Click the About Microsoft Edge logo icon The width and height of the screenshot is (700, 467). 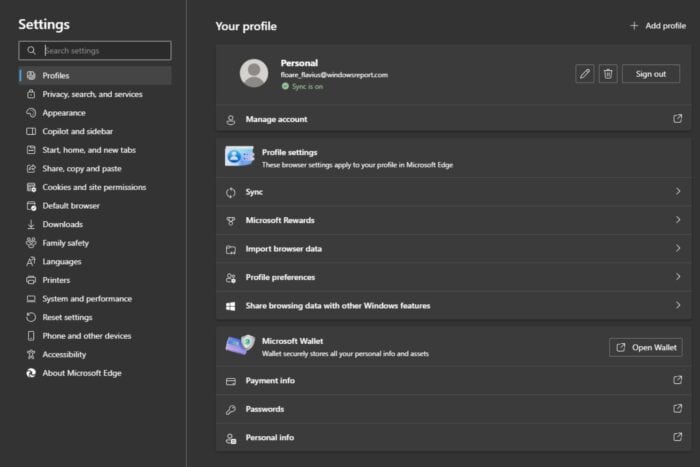pos(31,373)
